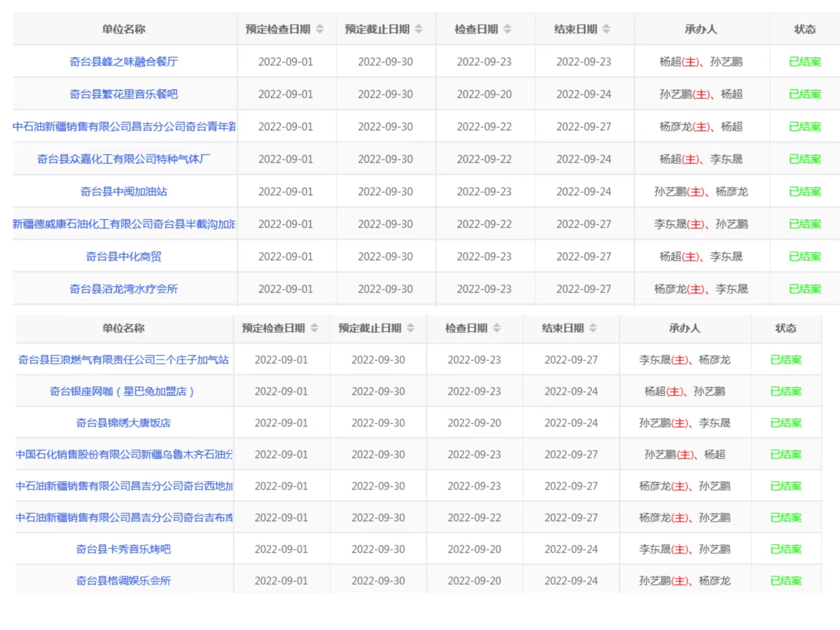This screenshot has width=840, height=630.
Task: Click 杨超(主)、孙艺鹏 for 奇台县峰之味融合餐厅
Action: click(x=701, y=62)
